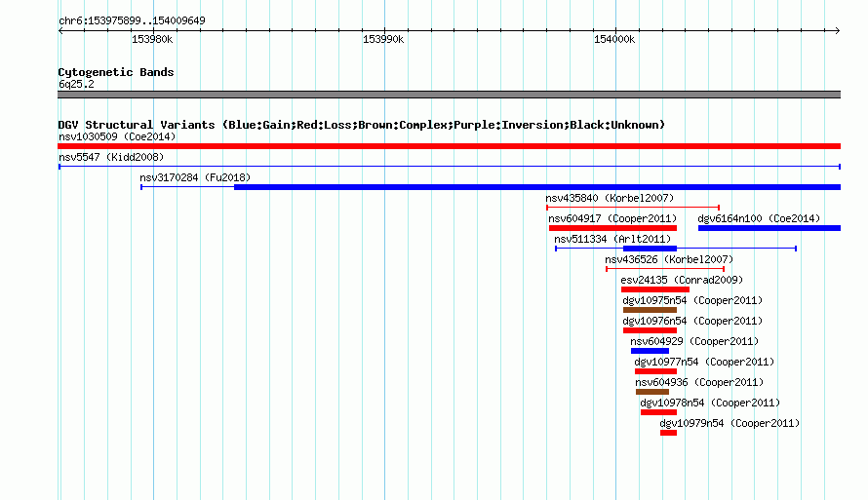Click the Cytogenetic Bands track title
The image size is (868, 500).
(116, 72)
